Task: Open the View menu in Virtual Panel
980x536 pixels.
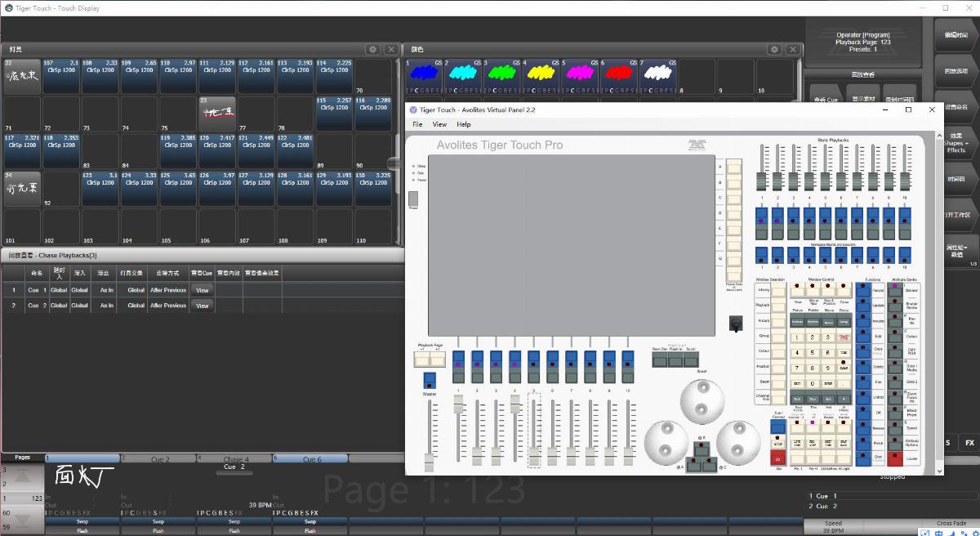Action: pos(439,124)
